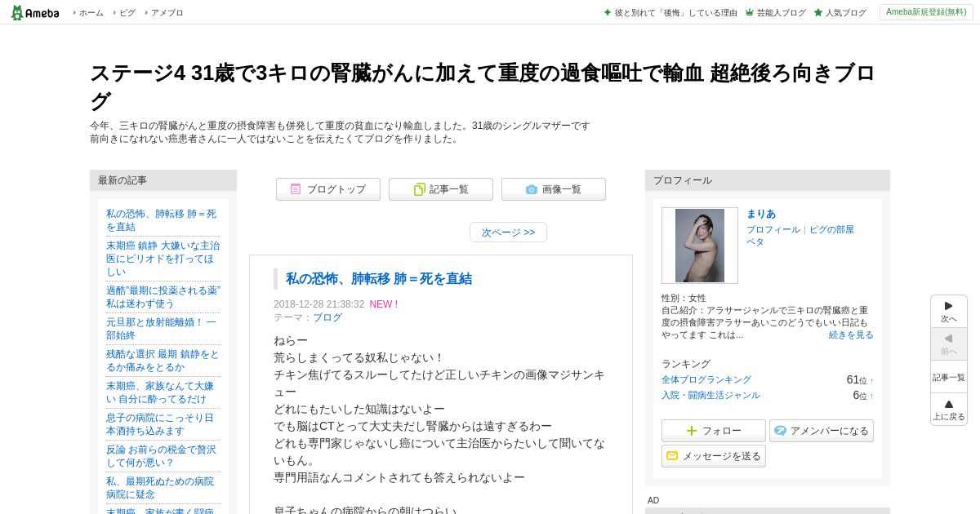Go to 次ページ >> link
The height and width of the screenshot is (514, 980).
[508, 233]
